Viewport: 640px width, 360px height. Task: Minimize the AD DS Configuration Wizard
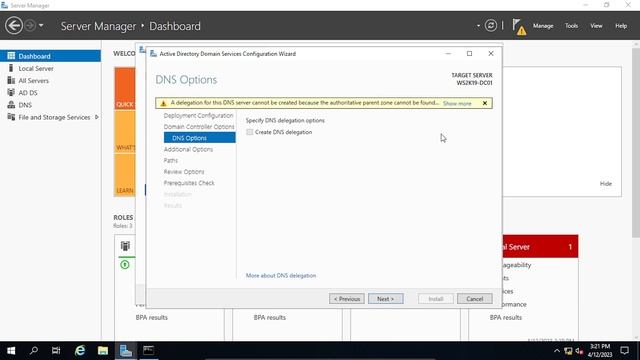pyautogui.click(x=448, y=53)
